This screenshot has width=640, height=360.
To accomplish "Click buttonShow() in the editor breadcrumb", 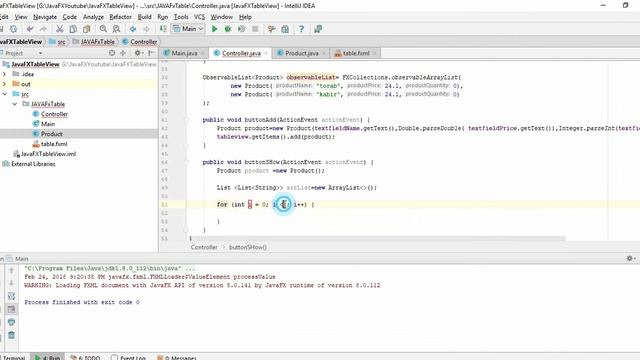I will 248,247.
